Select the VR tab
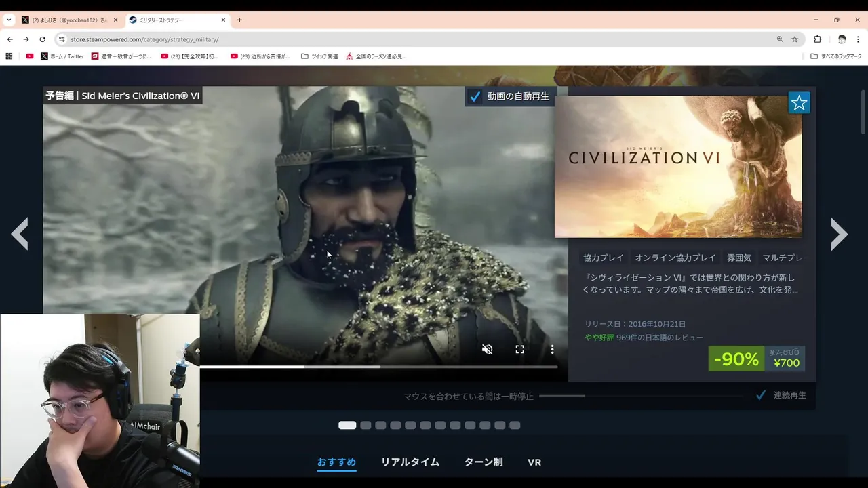This screenshot has width=868, height=488. tap(534, 462)
